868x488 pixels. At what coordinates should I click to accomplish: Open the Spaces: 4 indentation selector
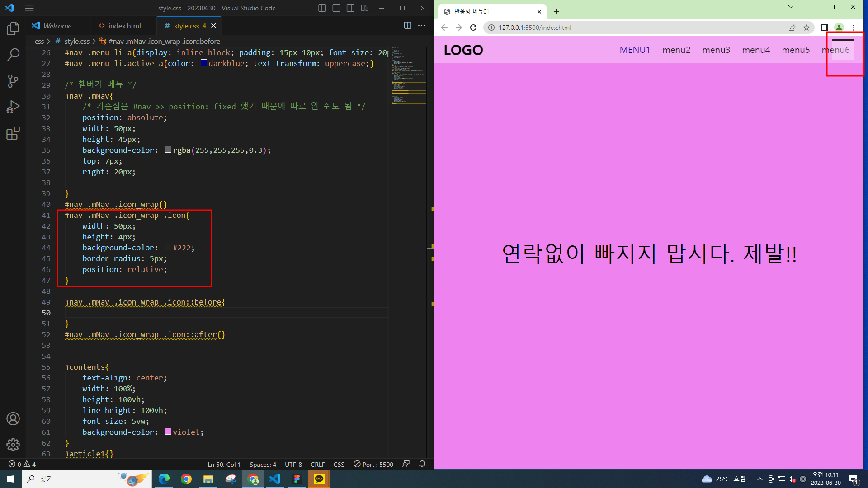263,465
